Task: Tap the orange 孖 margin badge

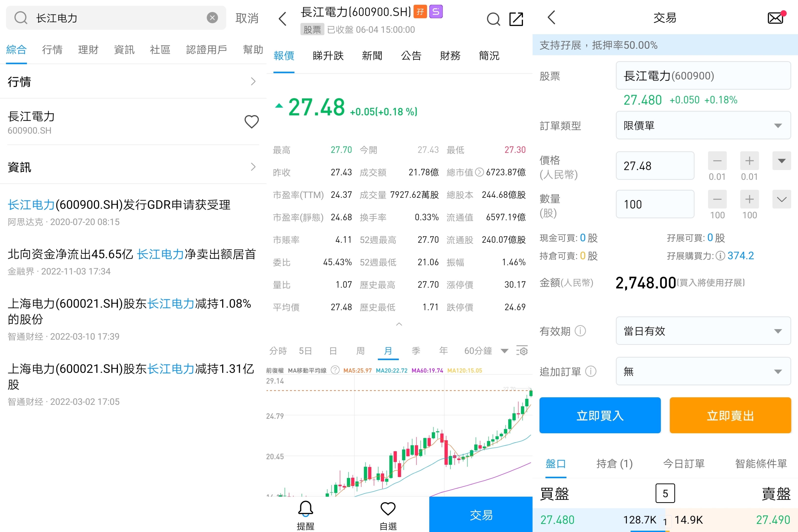Action: (420, 12)
